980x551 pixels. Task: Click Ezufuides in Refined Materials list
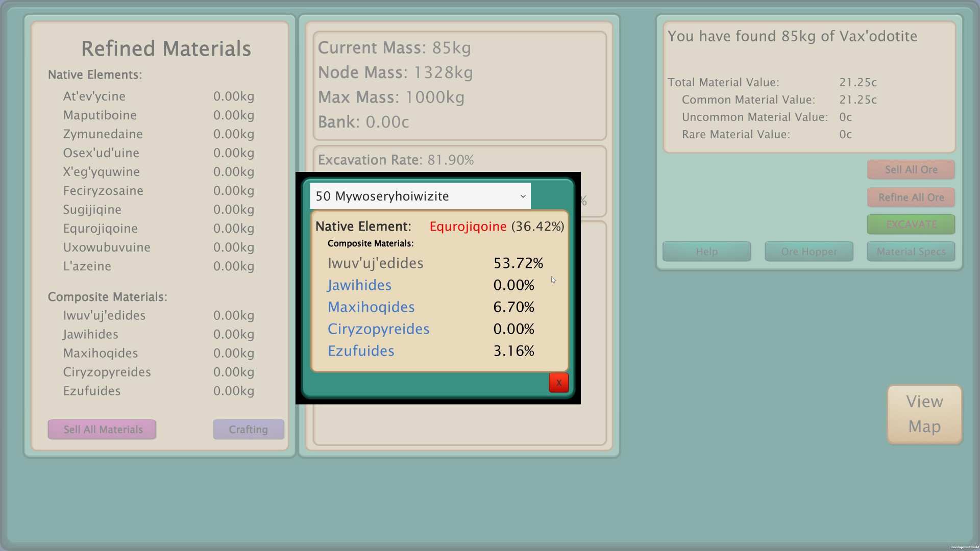point(92,391)
